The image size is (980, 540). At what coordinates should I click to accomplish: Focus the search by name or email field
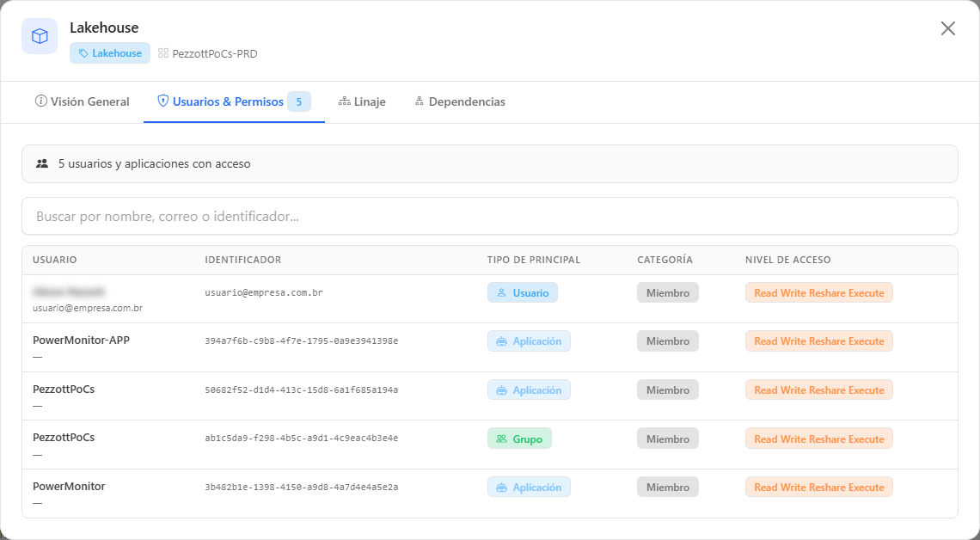coord(490,216)
